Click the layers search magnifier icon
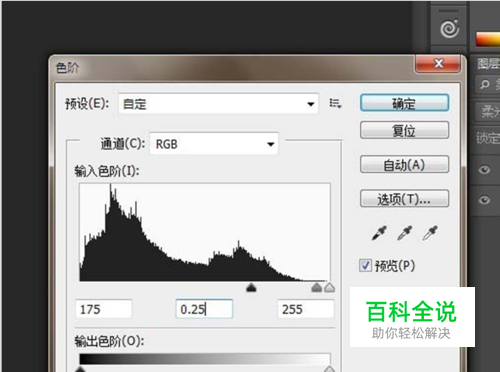The height and width of the screenshot is (372, 500). point(485,84)
